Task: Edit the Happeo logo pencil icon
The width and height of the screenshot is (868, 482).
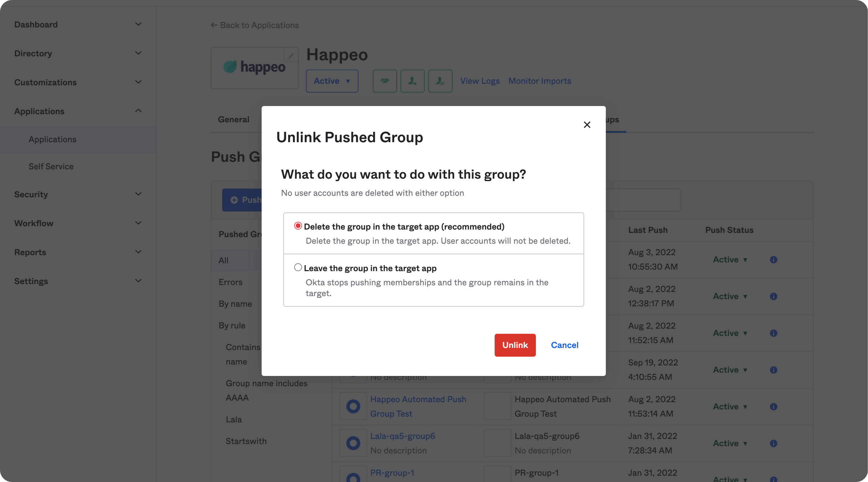Action: 291,55
